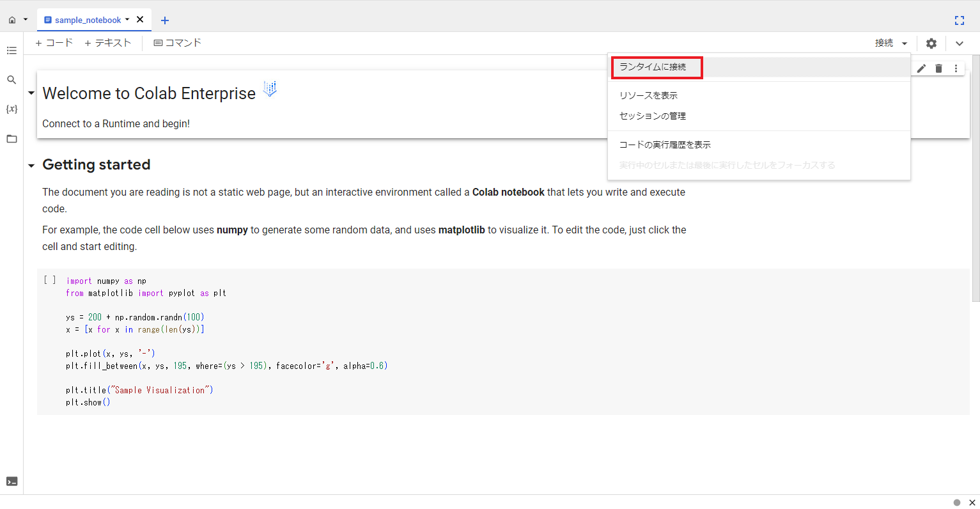Select リソースを表示 menu item

759,95
